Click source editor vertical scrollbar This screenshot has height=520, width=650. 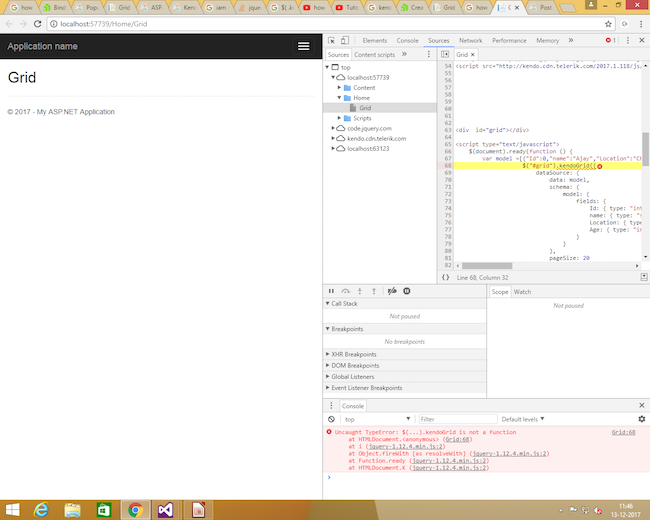[645, 149]
